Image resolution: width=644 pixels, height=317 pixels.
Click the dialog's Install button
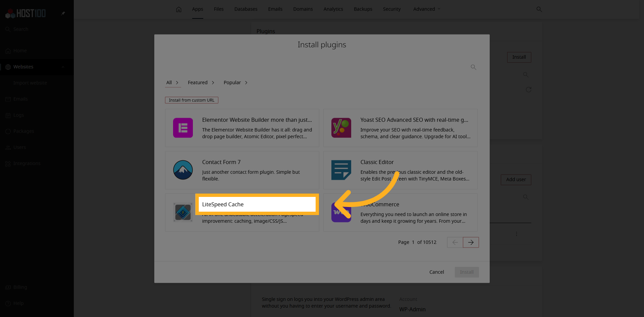467,272
